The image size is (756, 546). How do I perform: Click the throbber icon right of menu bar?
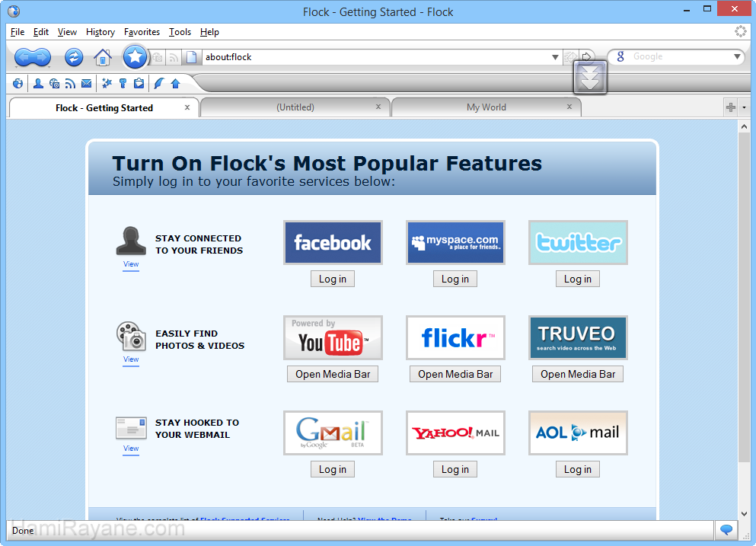[x=741, y=32]
